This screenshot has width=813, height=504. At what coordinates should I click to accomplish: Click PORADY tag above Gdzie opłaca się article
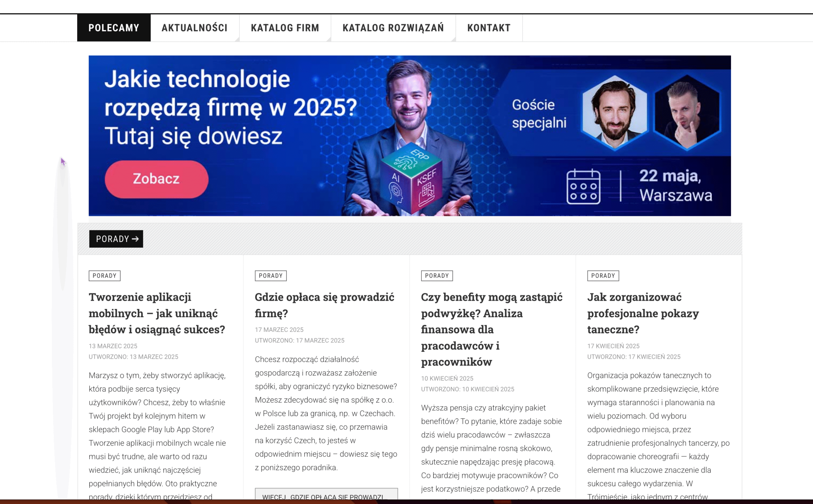tap(271, 276)
